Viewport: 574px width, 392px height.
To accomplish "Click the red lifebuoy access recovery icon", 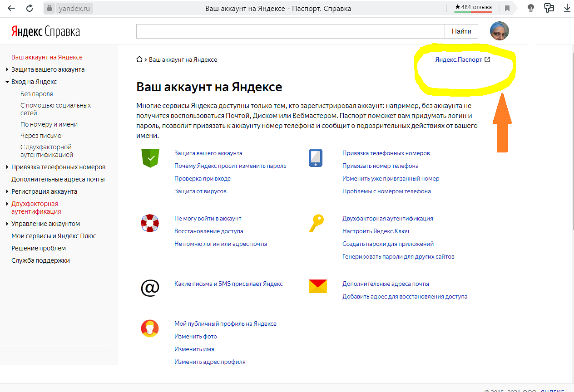I will (149, 223).
